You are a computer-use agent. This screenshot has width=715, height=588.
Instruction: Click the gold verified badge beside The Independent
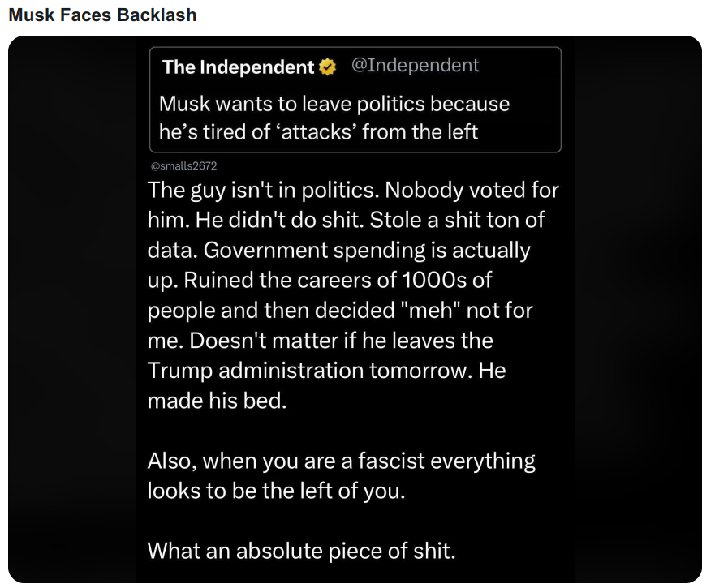pyautogui.click(x=327, y=67)
